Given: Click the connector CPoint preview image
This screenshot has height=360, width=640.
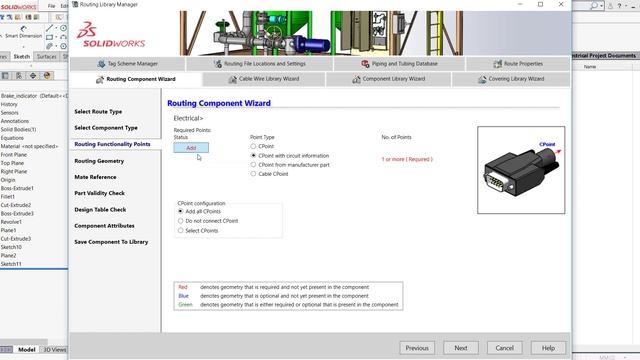Looking at the screenshot, I should click(x=521, y=170).
